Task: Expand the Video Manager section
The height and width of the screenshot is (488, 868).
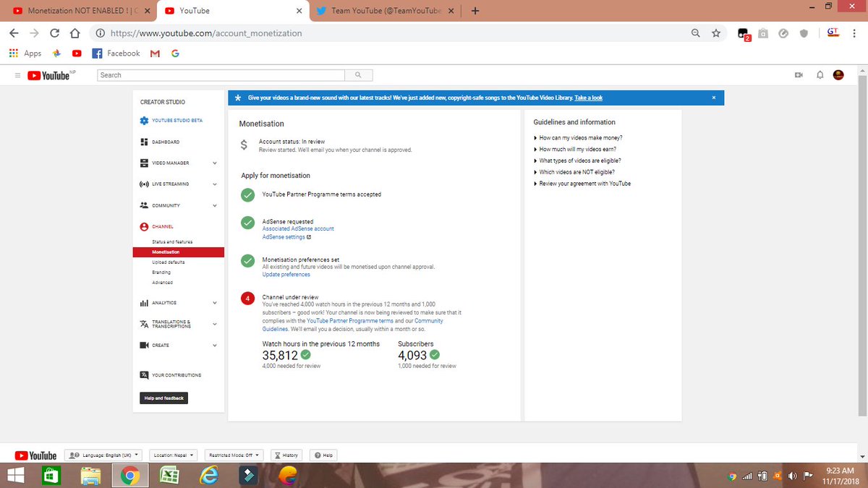Action: [x=215, y=163]
